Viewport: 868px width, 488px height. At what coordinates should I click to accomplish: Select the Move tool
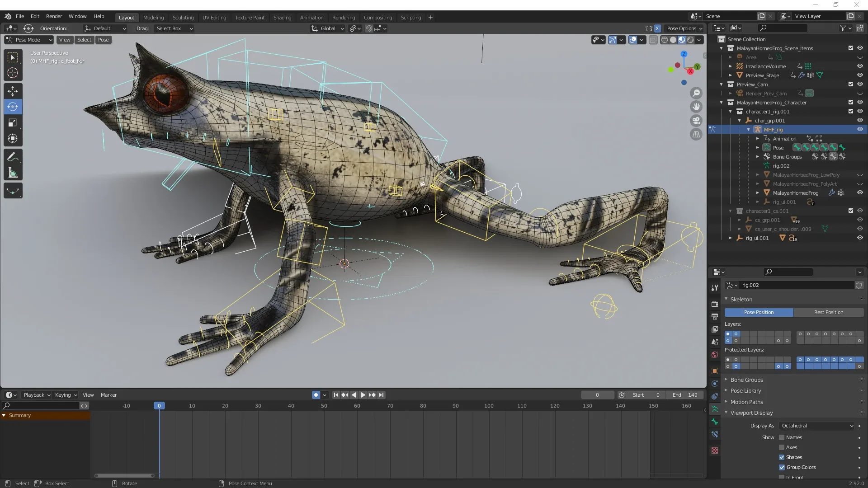click(13, 91)
